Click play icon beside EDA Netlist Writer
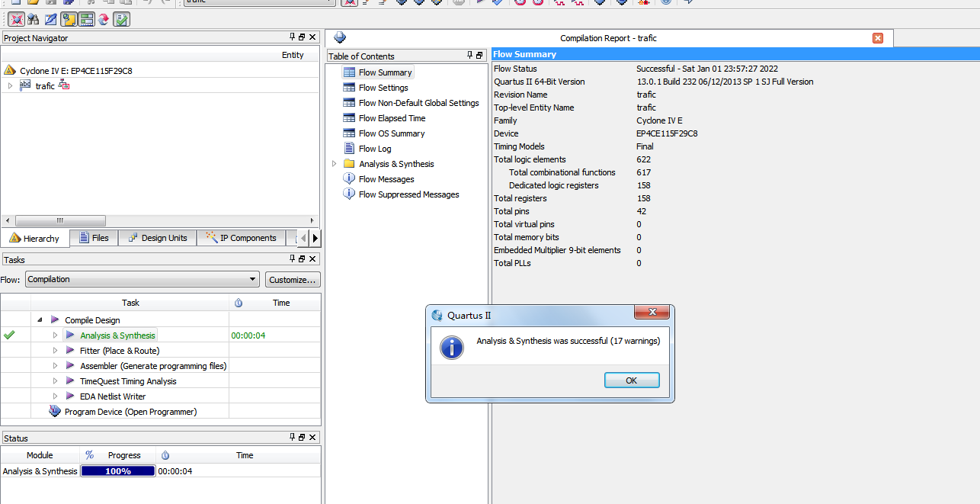Image resolution: width=980 pixels, height=504 pixels. [x=70, y=396]
